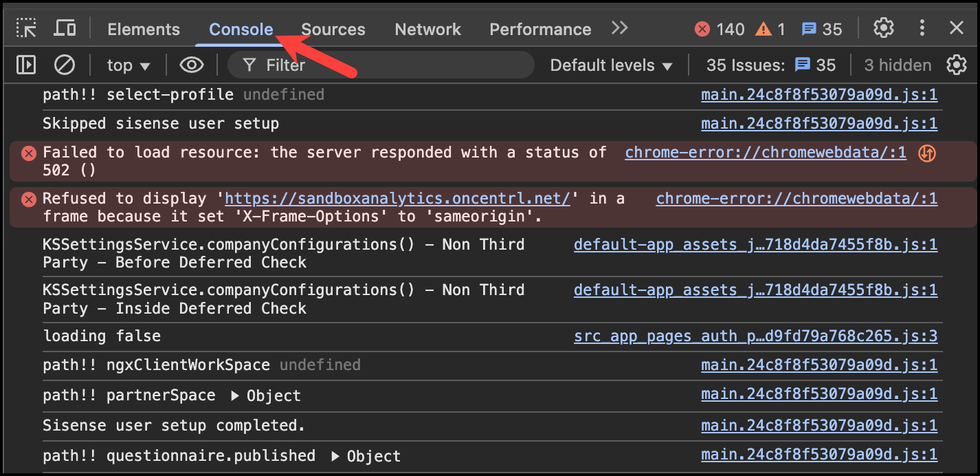The width and height of the screenshot is (980, 476).
Task: Switch to the Network tab
Action: click(427, 29)
